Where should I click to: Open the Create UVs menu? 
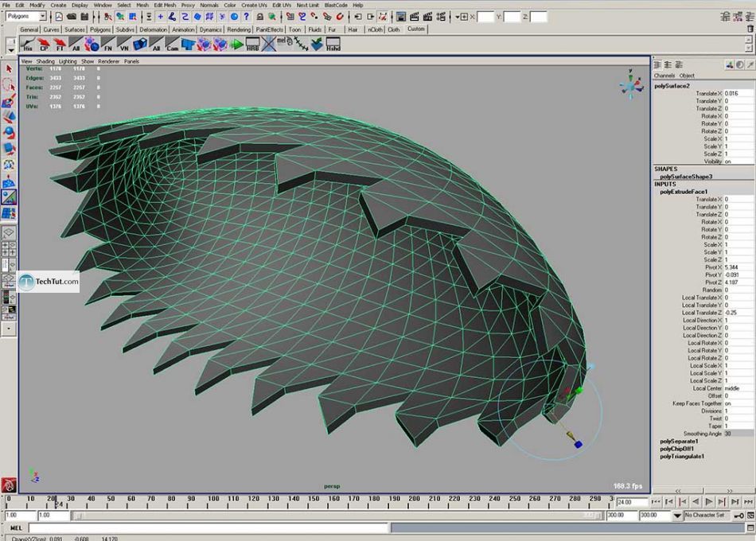point(254,5)
